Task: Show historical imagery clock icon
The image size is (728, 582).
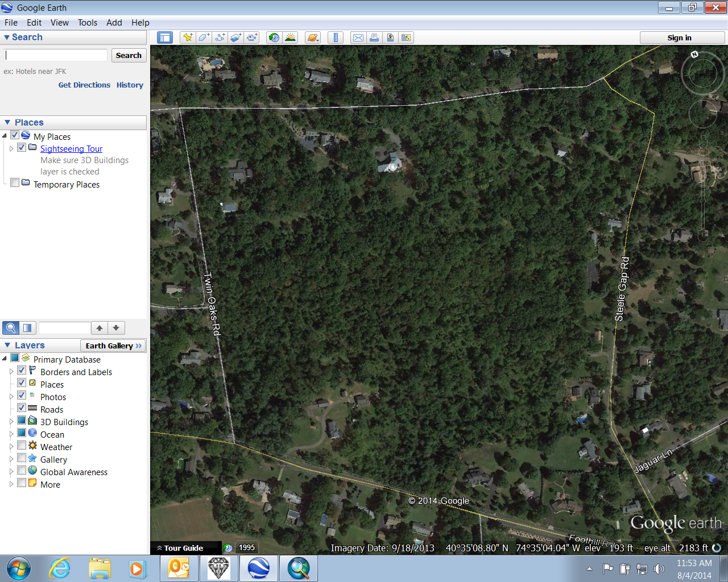Action: tap(274, 38)
